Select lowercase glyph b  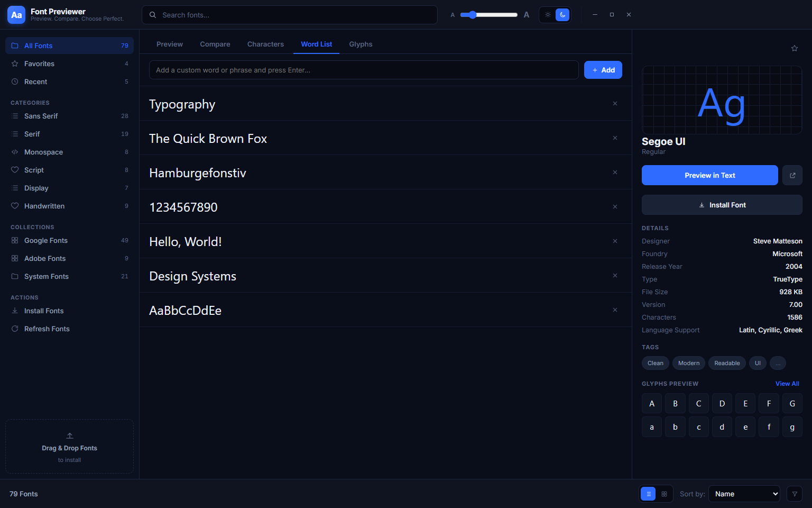point(675,427)
